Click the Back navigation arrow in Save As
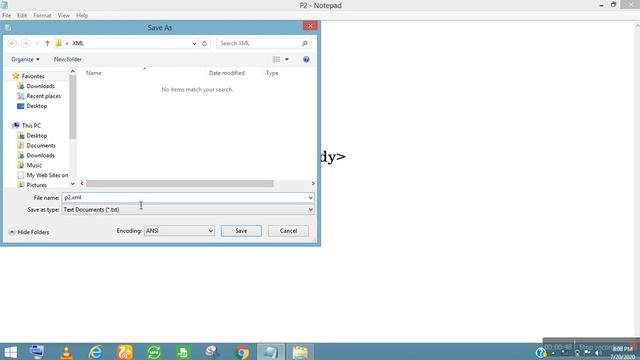The height and width of the screenshot is (360, 640). [12, 43]
